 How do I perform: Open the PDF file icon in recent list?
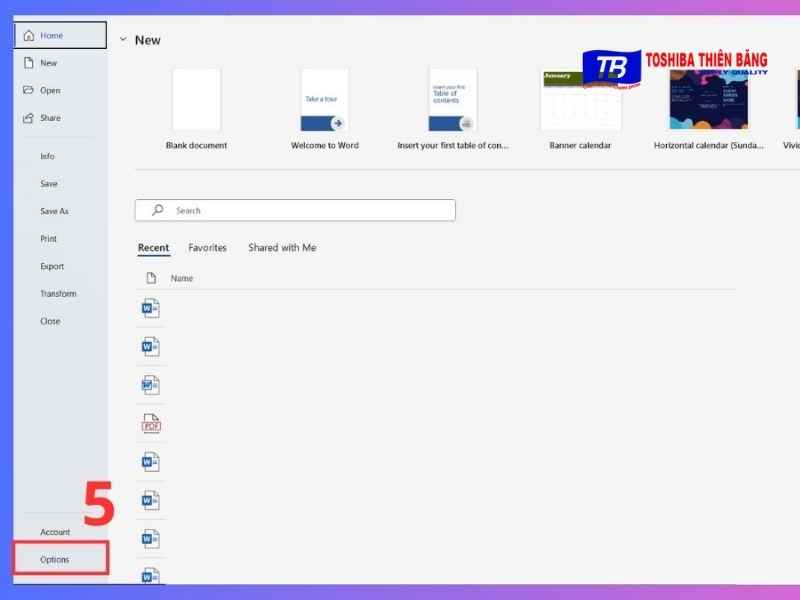151,424
